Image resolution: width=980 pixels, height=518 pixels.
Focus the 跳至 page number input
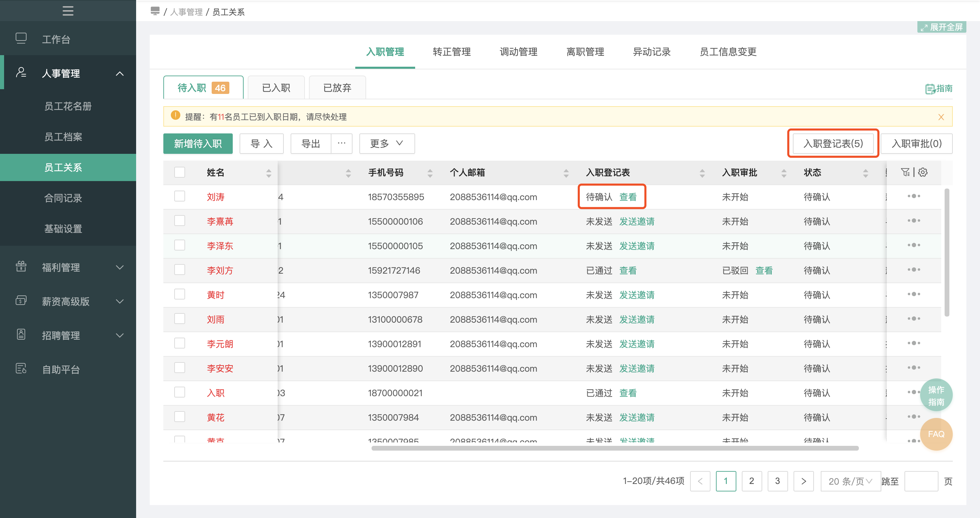click(x=921, y=481)
